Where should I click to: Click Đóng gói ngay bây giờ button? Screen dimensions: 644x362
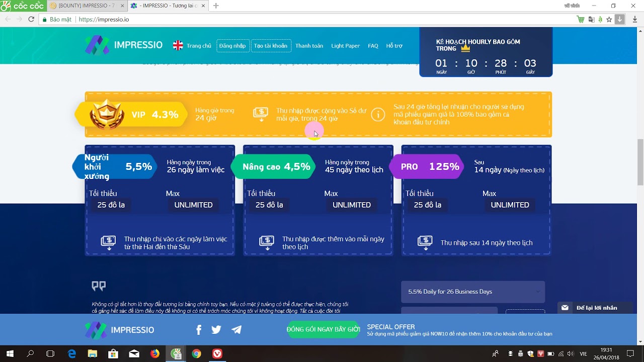pyautogui.click(x=323, y=330)
